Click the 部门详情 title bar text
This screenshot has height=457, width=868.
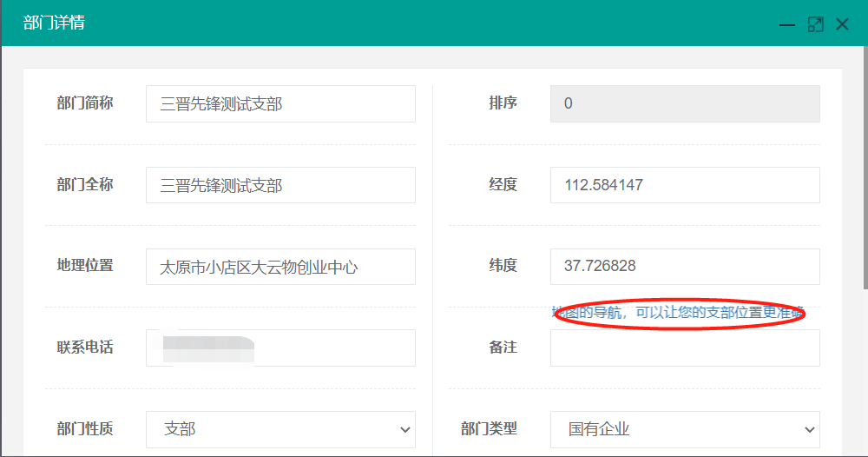pyautogui.click(x=54, y=23)
